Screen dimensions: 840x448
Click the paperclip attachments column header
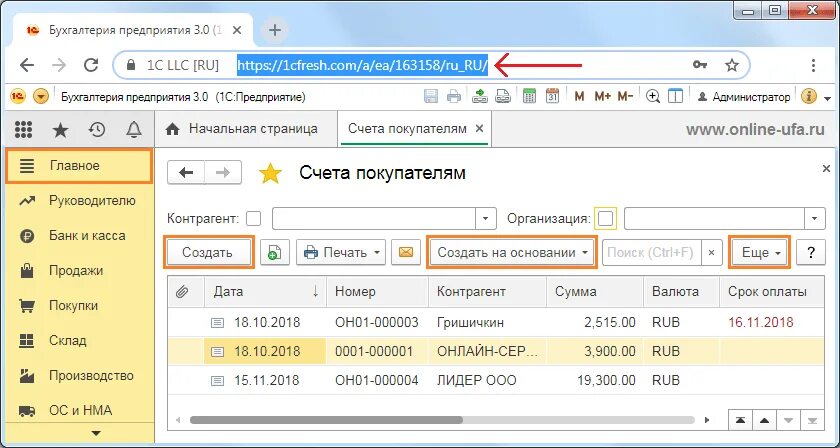[182, 292]
